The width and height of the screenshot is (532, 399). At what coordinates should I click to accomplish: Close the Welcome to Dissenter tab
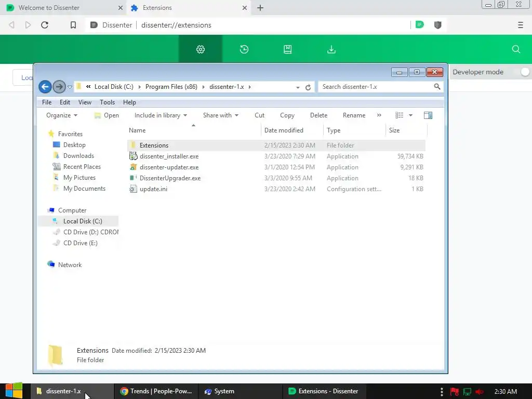(x=121, y=8)
